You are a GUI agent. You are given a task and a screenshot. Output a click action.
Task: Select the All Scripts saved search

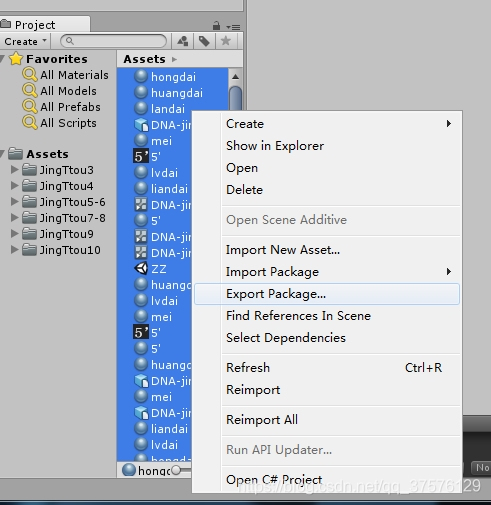pos(60,123)
